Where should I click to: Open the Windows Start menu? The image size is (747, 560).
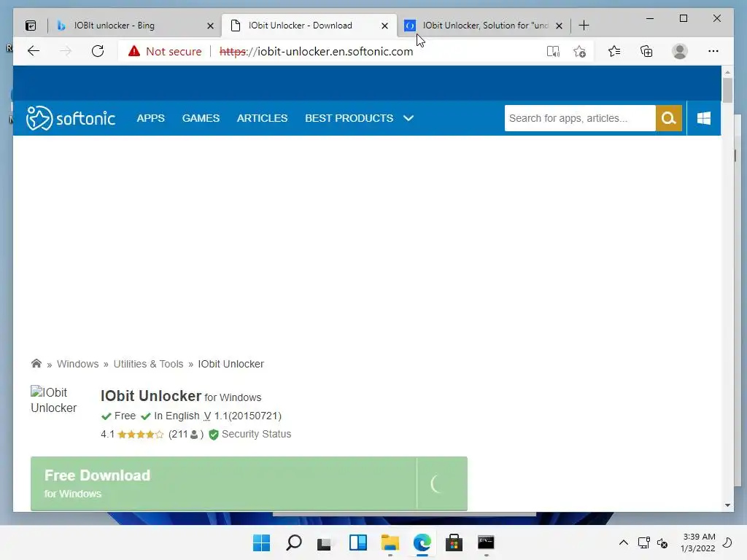coord(262,542)
